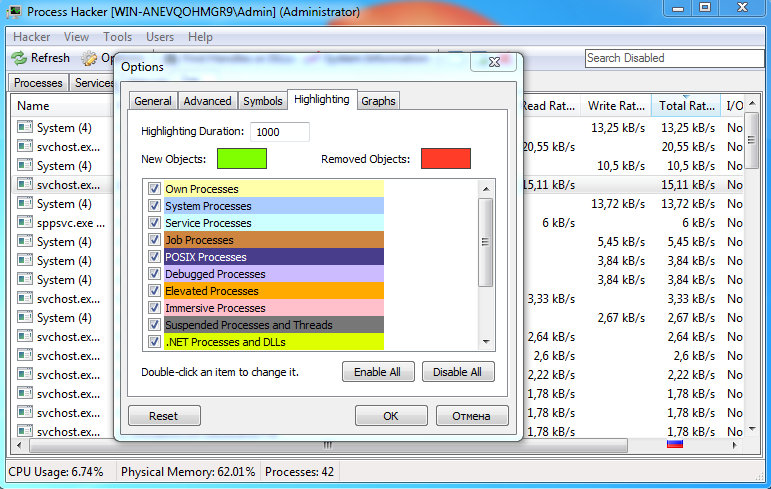Click process list horizontal scrollbar thumb
This screenshot has height=489, width=771.
pyautogui.click(x=328, y=445)
